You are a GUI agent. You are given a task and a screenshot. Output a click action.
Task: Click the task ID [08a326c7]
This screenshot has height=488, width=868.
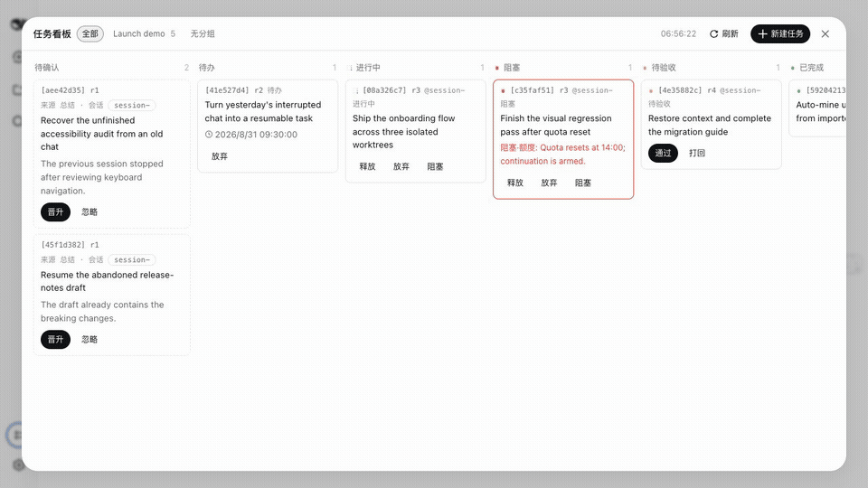click(384, 90)
